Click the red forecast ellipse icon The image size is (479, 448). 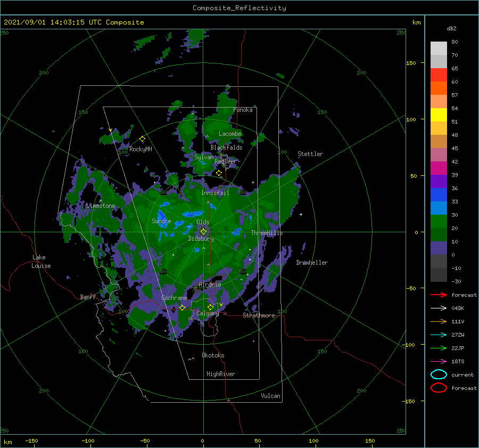(439, 388)
